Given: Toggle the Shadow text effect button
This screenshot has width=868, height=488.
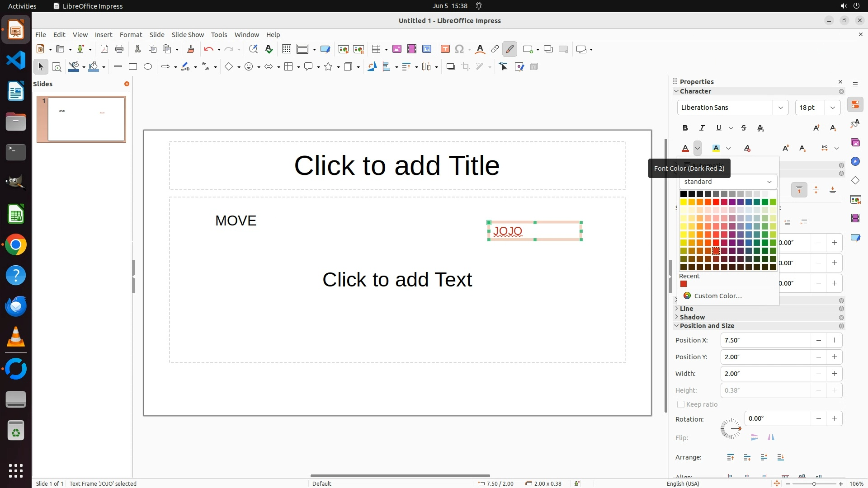Looking at the screenshot, I should (761, 128).
